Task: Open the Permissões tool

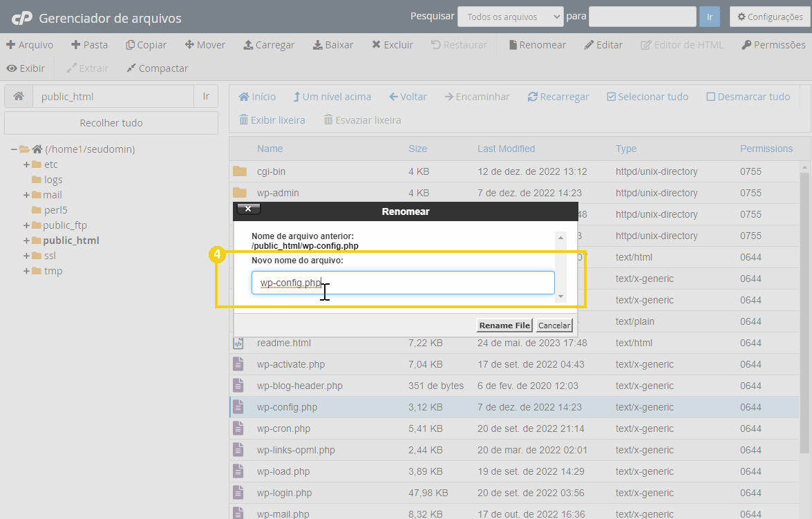Action: (773, 45)
